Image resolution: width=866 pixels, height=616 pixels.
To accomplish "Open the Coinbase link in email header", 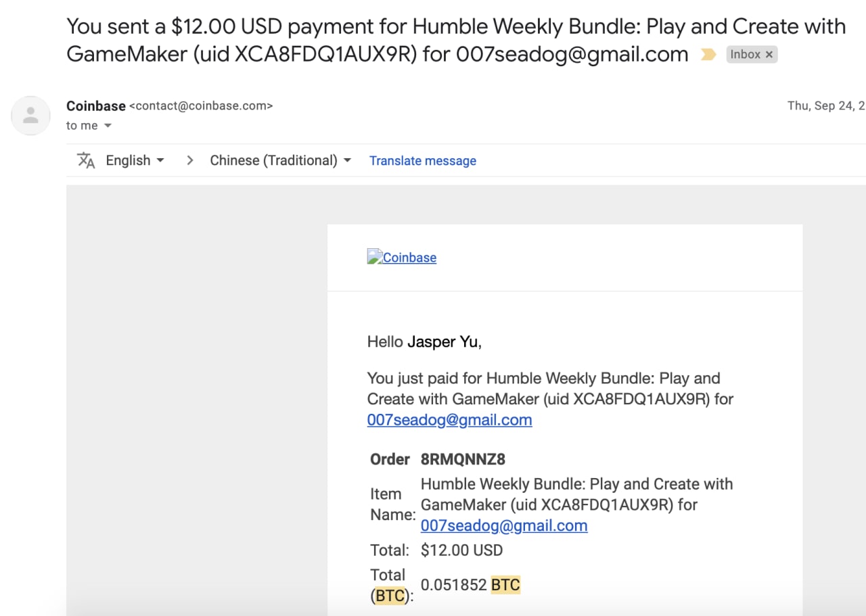I will click(409, 258).
